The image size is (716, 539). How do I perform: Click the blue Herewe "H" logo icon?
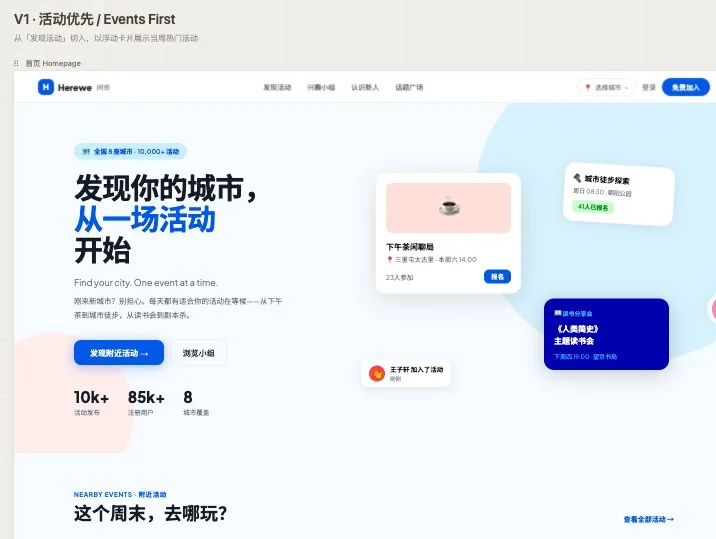46,87
